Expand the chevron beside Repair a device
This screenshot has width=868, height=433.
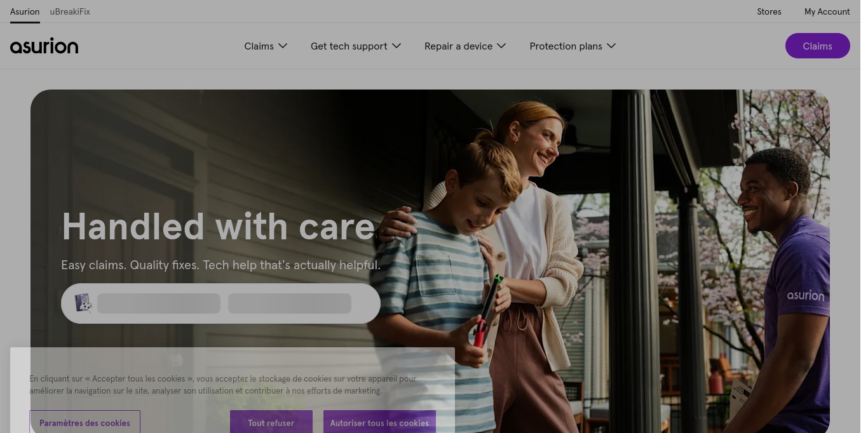pos(501,46)
